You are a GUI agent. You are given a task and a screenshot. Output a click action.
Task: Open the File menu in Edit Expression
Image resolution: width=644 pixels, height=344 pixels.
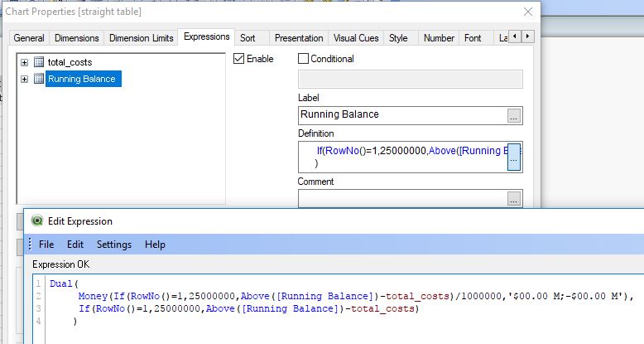pos(46,245)
